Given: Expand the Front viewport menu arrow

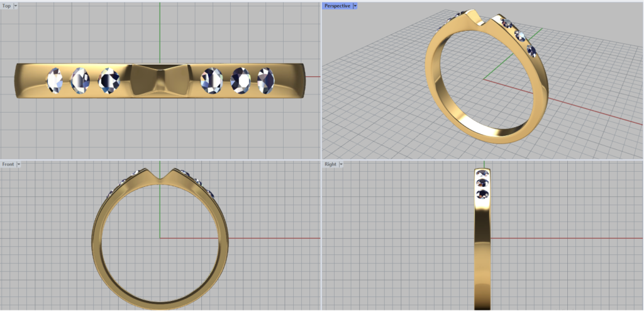Looking at the screenshot, I should 19,164.
